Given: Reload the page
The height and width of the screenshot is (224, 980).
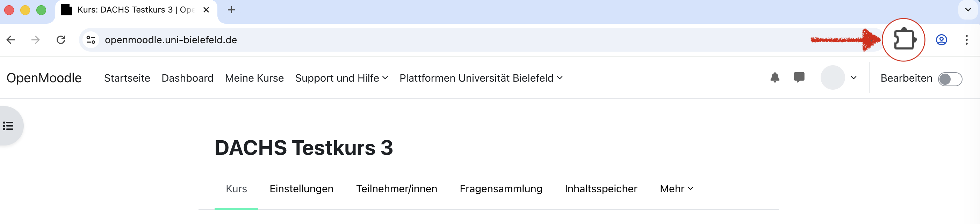Looking at the screenshot, I should tap(61, 40).
